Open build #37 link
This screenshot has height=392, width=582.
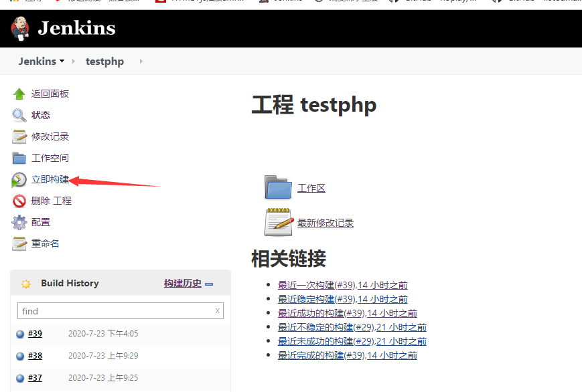[x=35, y=377]
